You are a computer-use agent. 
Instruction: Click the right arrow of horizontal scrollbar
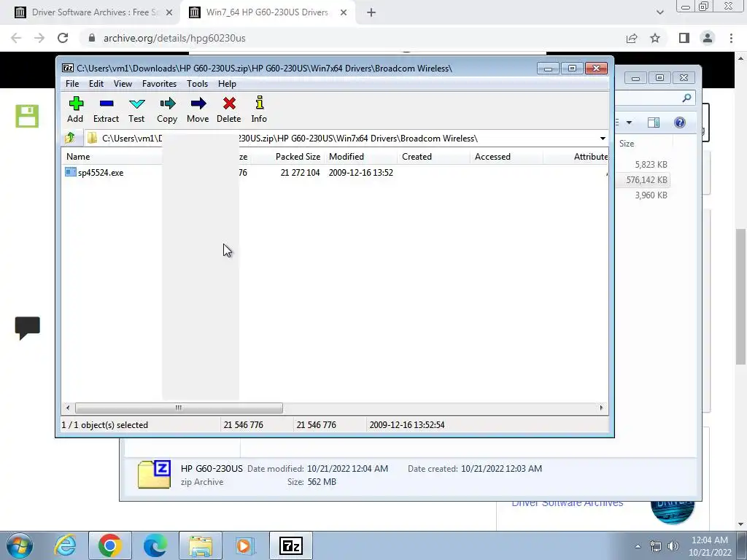point(601,408)
